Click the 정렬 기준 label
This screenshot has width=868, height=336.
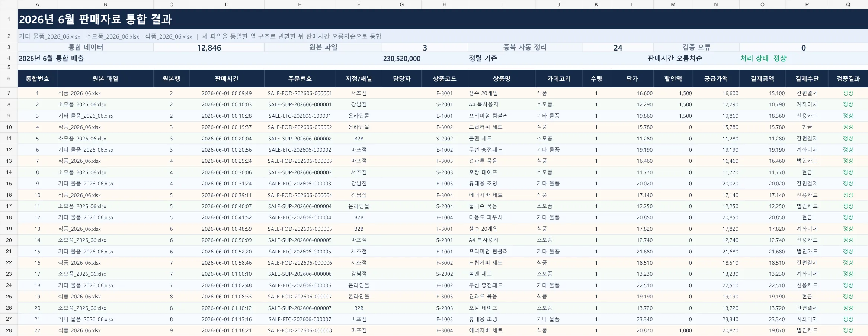coord(483,58)
